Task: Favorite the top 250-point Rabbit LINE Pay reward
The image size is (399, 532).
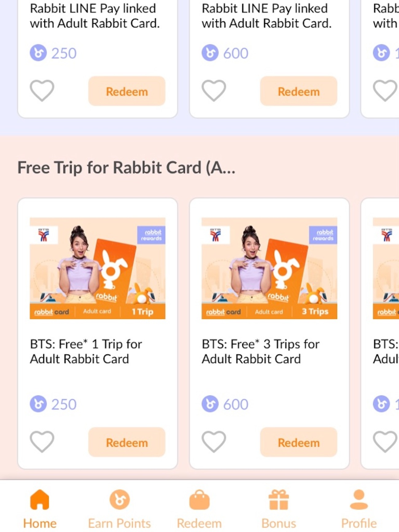Action: [x=42, y=91]
